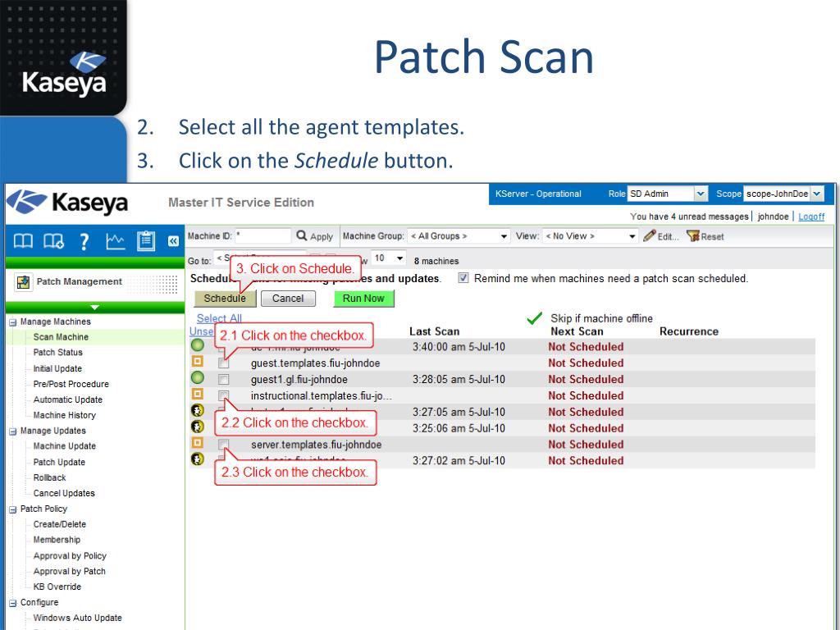Click the green status circle for the 3:40:00 am row
This screenshot has height=630, width=840.
tap(198, 345)
